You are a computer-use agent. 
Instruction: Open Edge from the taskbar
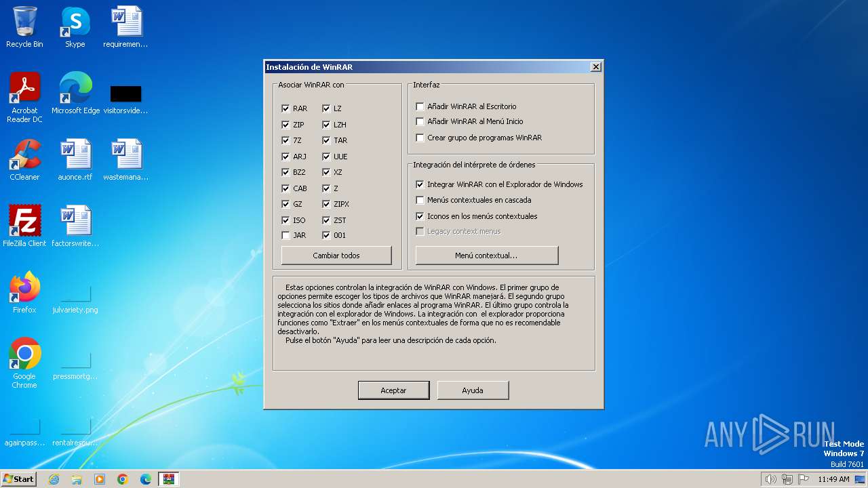click(146, 479)
